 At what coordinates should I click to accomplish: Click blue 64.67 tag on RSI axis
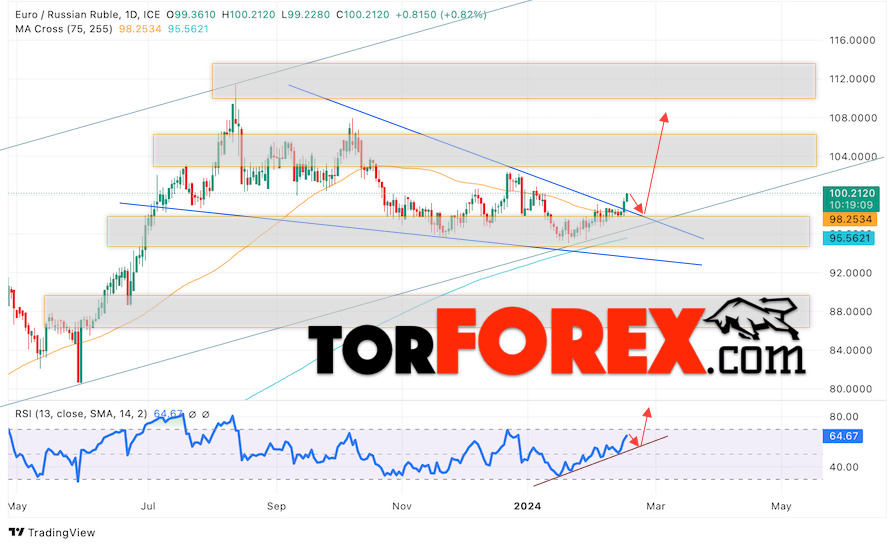point(843,436)
